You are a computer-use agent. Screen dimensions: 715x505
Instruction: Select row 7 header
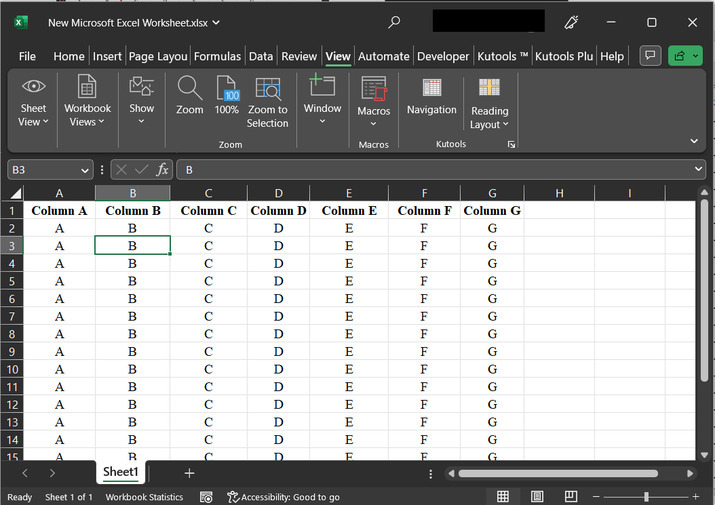click(x=12, y=316)
